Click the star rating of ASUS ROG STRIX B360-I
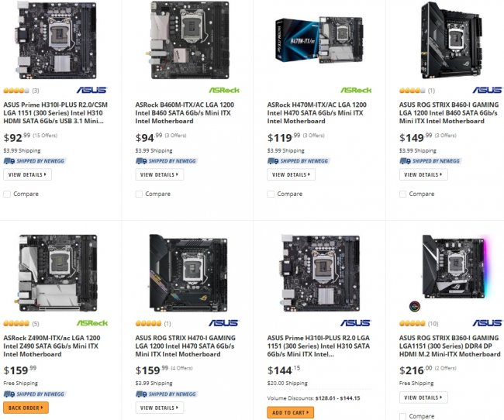 pyautogui.click(x=415, y=323)
